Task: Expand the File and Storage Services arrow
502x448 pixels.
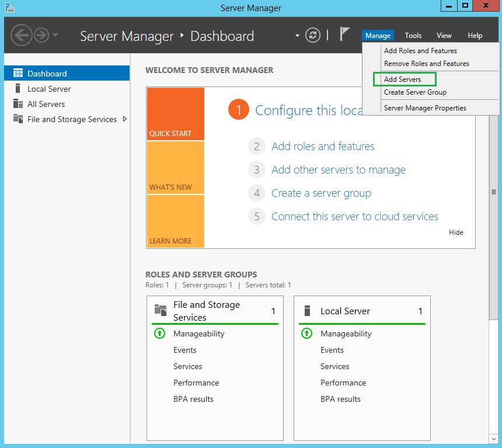Action: click(x=124, y=119)
